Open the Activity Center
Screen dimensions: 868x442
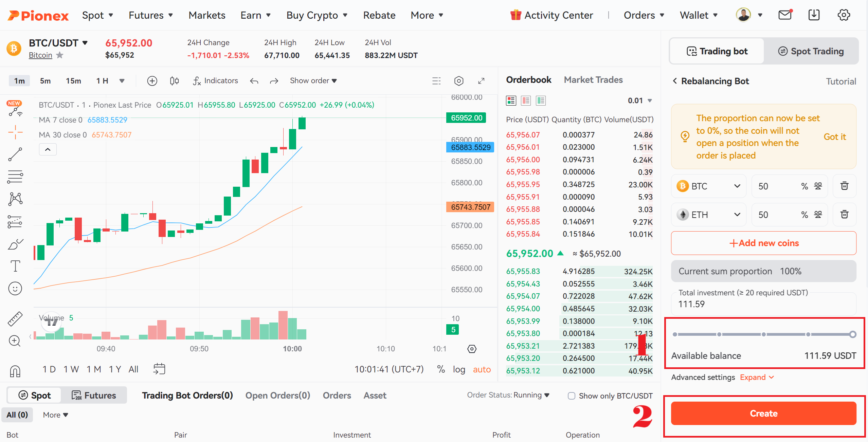click(x=551, y=15)
